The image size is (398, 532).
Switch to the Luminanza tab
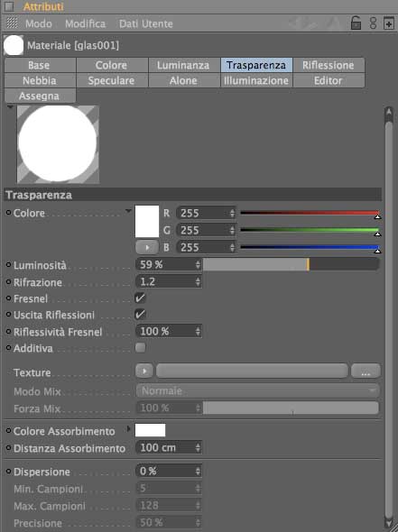pyautogui.click(x=184, y=65)
